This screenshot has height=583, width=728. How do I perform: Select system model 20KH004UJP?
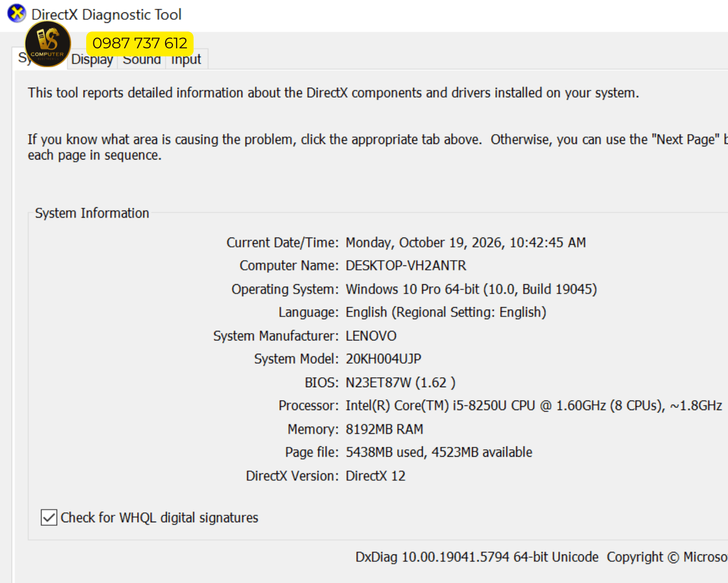pyautogui.click(x=384, y=359)
